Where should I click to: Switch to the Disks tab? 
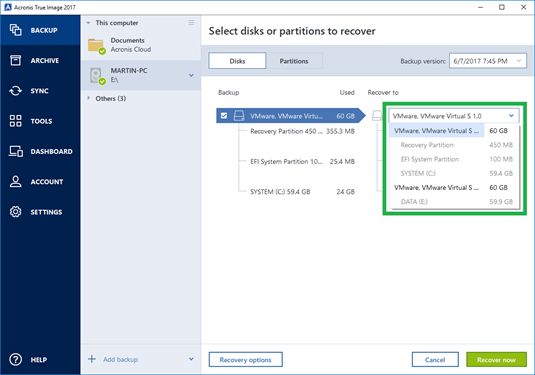coord(237,61)
